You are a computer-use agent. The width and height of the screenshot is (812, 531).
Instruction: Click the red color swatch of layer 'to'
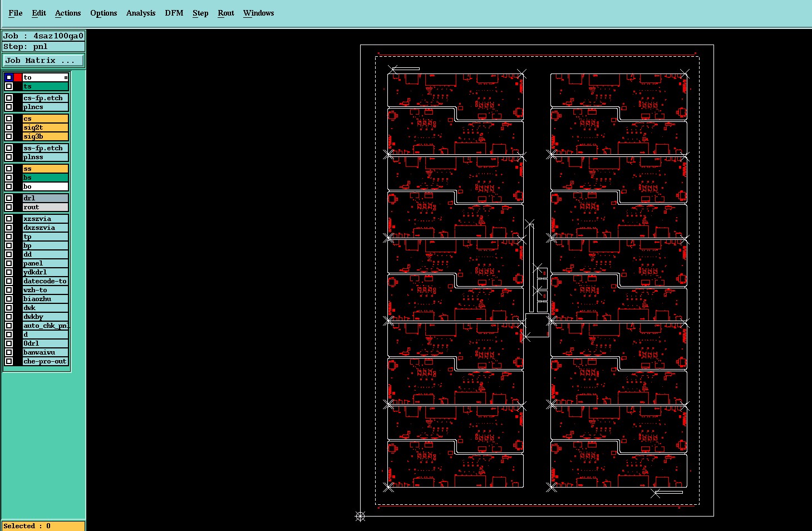[18, 77]
